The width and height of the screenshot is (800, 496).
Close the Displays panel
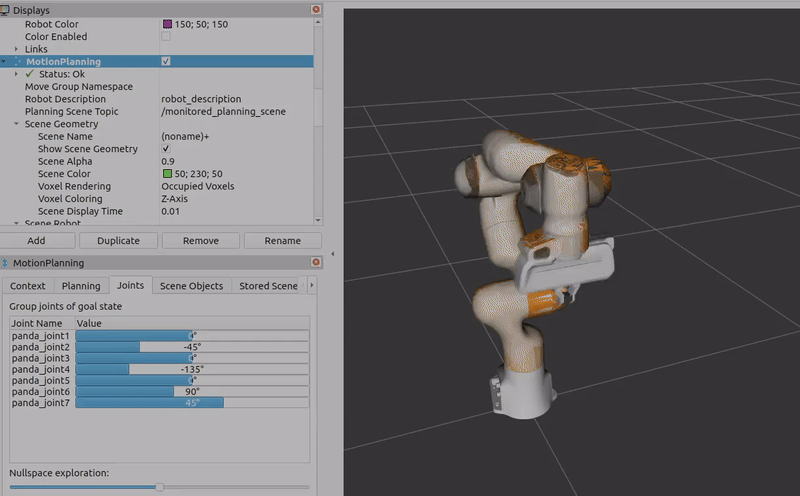(x=317, y=9)
